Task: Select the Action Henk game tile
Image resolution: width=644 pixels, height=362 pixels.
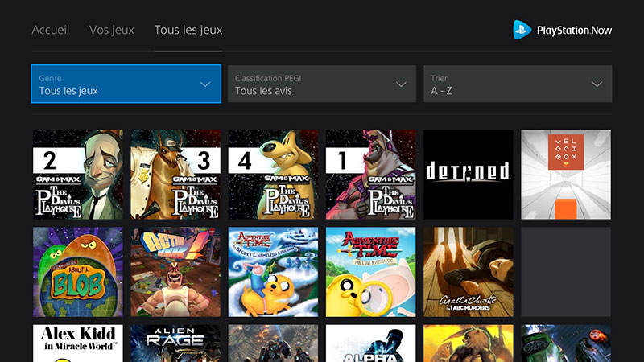Action: pos(175,271)
